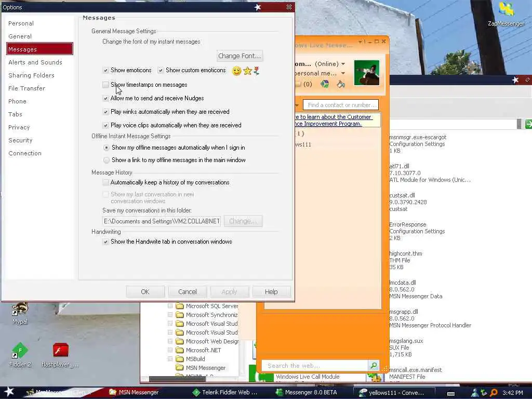The image size is (532, 399).
Task: Click the smiley emoticon preview in Options
Action: pyautogui.click(x=236, y=71)
